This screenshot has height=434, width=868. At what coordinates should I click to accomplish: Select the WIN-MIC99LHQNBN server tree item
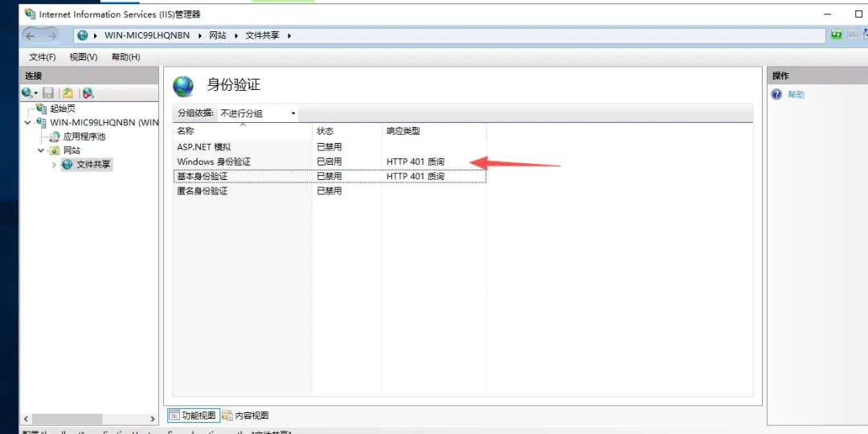[x=104, y=122]
